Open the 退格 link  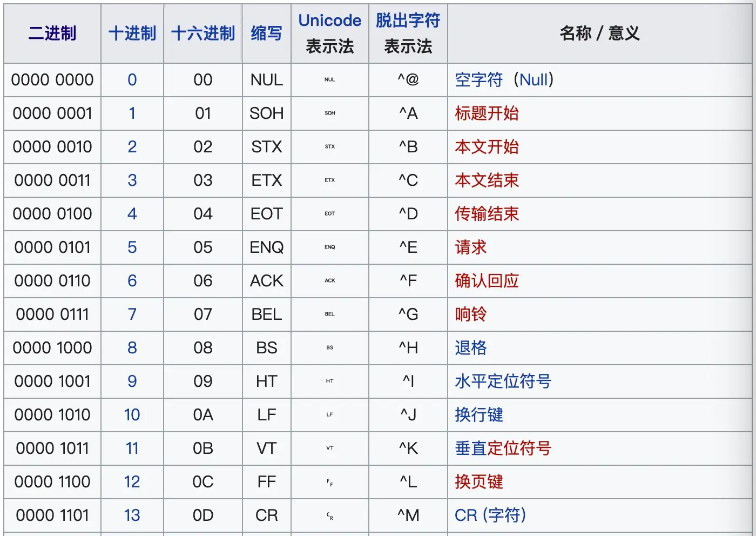[x=470, y=348]
